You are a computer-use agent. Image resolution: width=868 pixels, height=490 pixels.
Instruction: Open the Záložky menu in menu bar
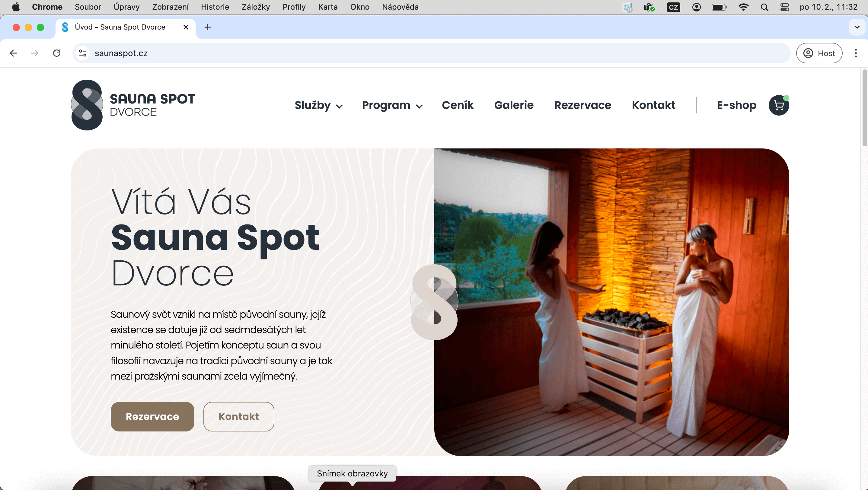[x=256, y=7]
